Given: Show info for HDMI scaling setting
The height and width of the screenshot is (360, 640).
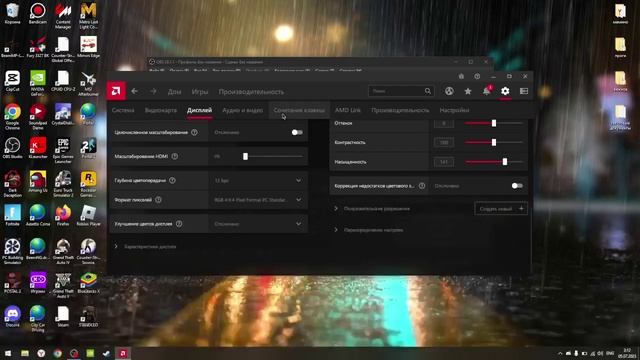Looking at the screenshot, I should click(175, 156).
